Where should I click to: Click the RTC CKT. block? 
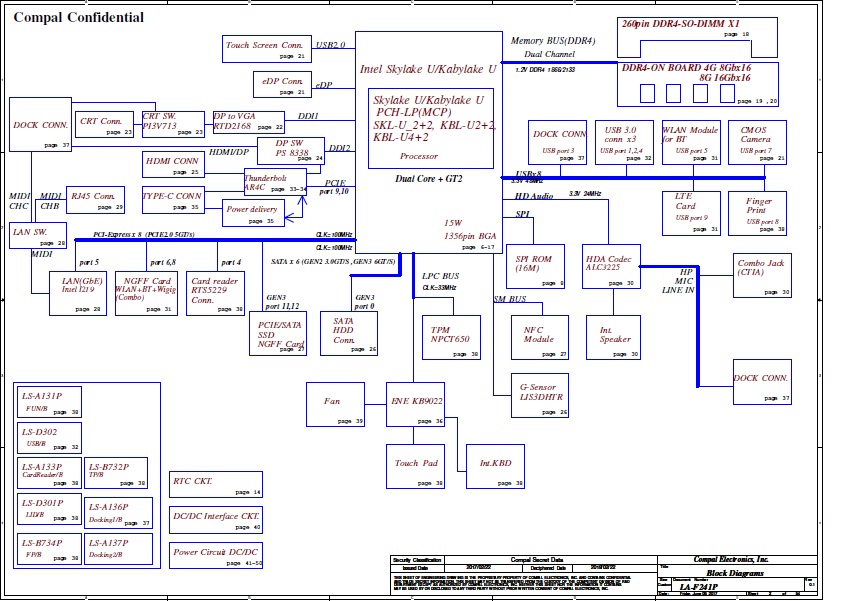[x=216, y=485]
